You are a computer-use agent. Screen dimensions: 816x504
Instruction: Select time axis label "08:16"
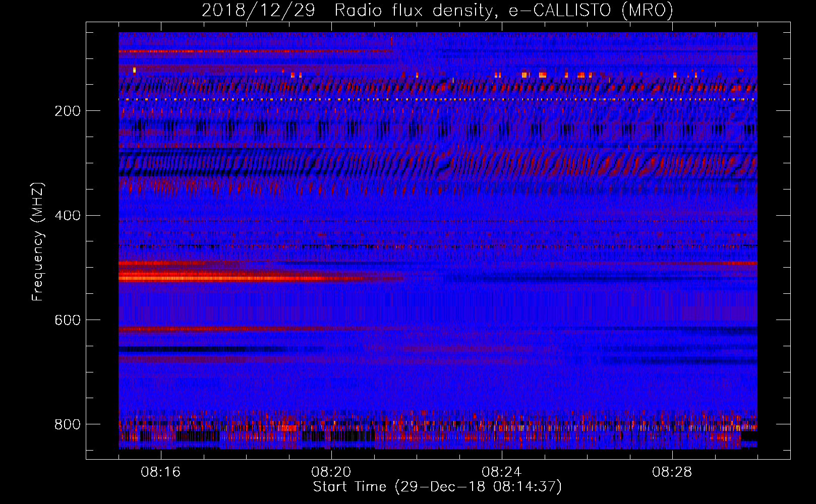click(x=161, y=472)
